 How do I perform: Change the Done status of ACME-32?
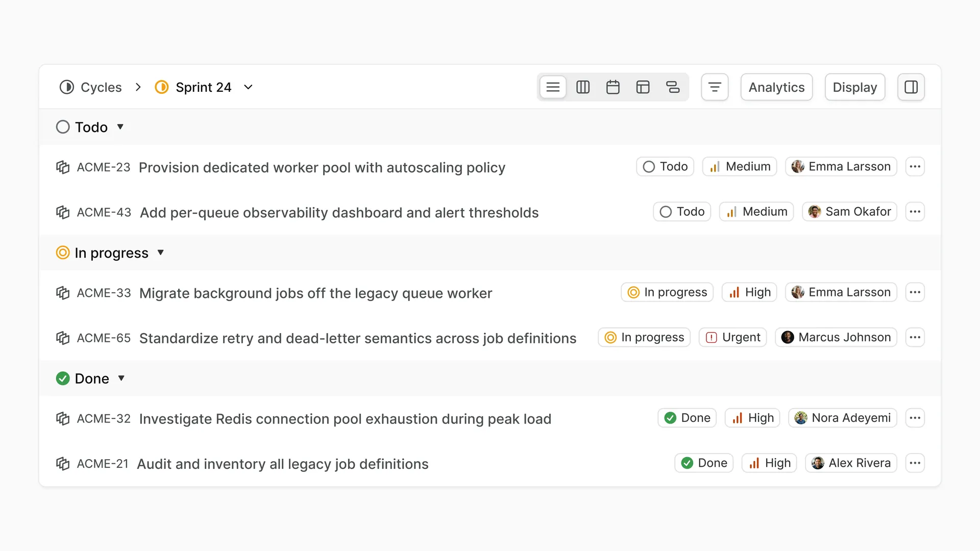pos(687,418)
